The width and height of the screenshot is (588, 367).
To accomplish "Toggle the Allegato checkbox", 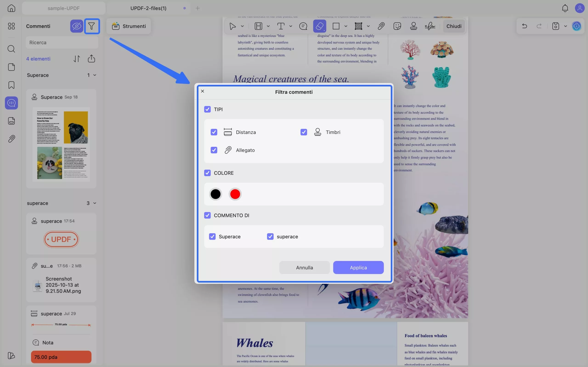I will 214,150.
